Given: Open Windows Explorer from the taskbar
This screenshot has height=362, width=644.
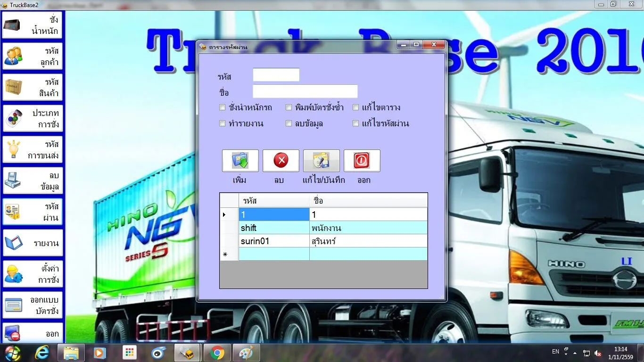Looking at the screenshot, I should click(71, 353).
